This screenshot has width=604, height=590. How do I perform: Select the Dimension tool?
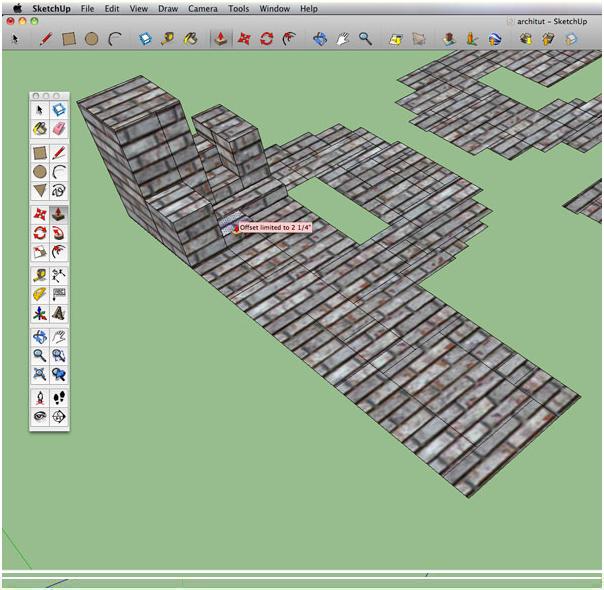(x=59, y=274)
